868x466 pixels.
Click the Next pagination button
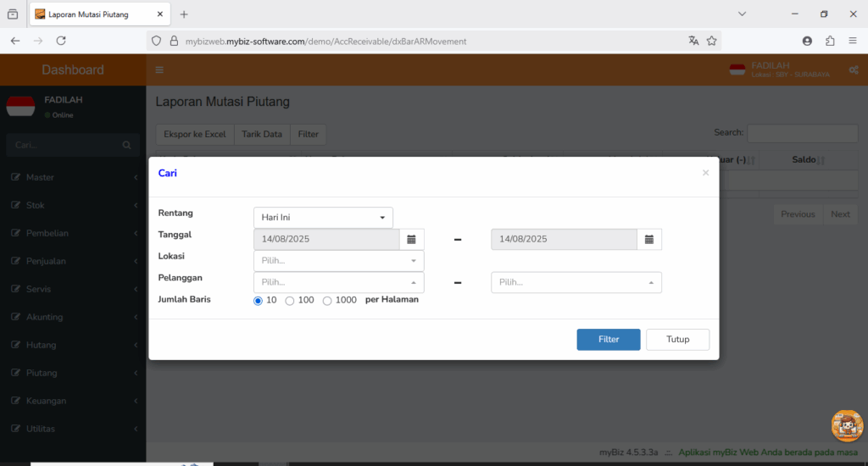pyautogui.click(x=840, y=214)
